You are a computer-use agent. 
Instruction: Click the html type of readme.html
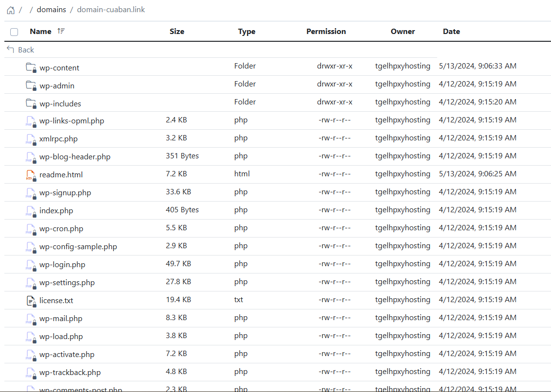pyautogui.click(x=242, y=174)
